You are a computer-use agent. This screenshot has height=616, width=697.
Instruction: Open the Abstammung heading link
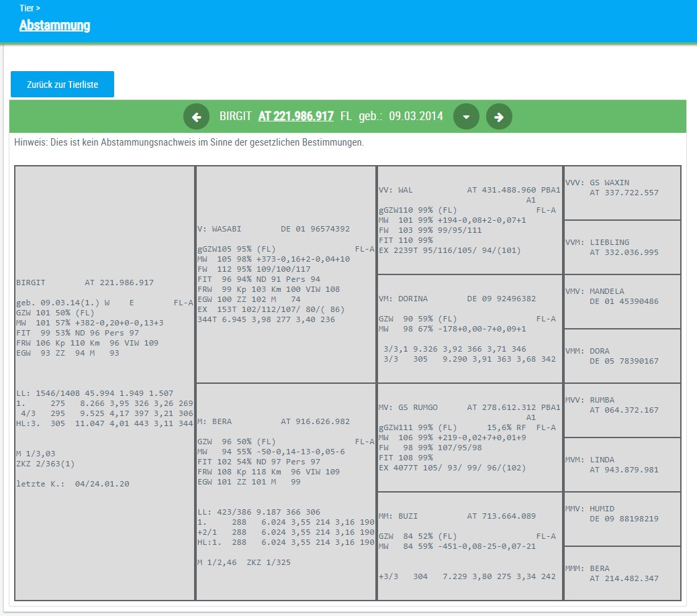pyautogui.click(x=54, y=25)
